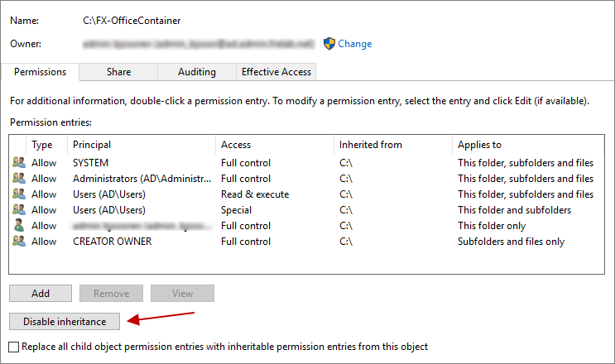Click the Administrators entry group icon

click(19, 179)
